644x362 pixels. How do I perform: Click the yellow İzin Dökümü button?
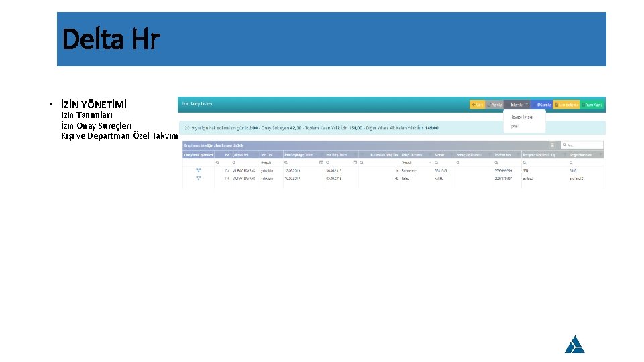[566, 105]
